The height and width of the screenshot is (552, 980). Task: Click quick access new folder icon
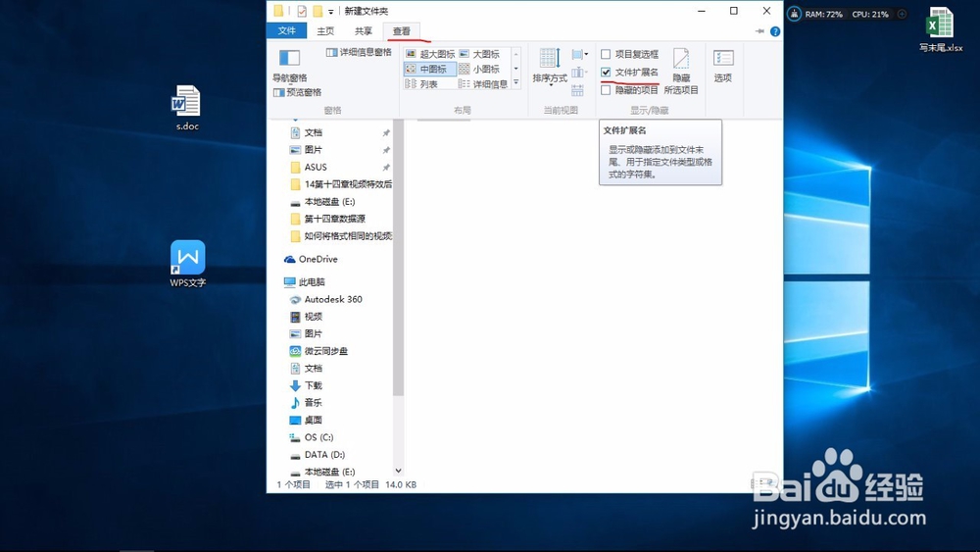tap(318, 11)
